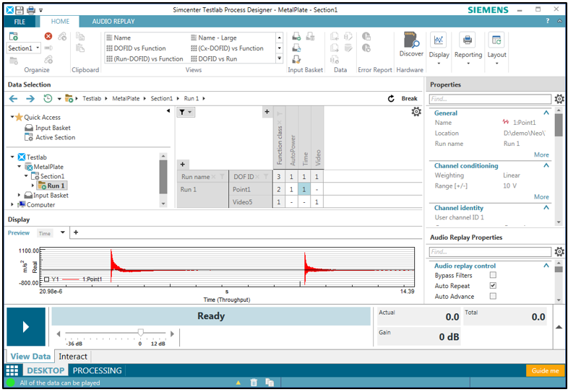This screenshot has width=568, height=392.
Task: Click the trash icon in status bar
Action: 254,382
